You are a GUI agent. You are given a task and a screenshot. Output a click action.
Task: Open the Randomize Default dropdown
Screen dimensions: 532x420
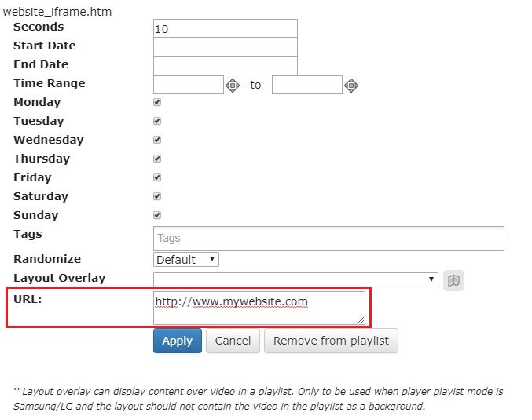click(186, 260)
